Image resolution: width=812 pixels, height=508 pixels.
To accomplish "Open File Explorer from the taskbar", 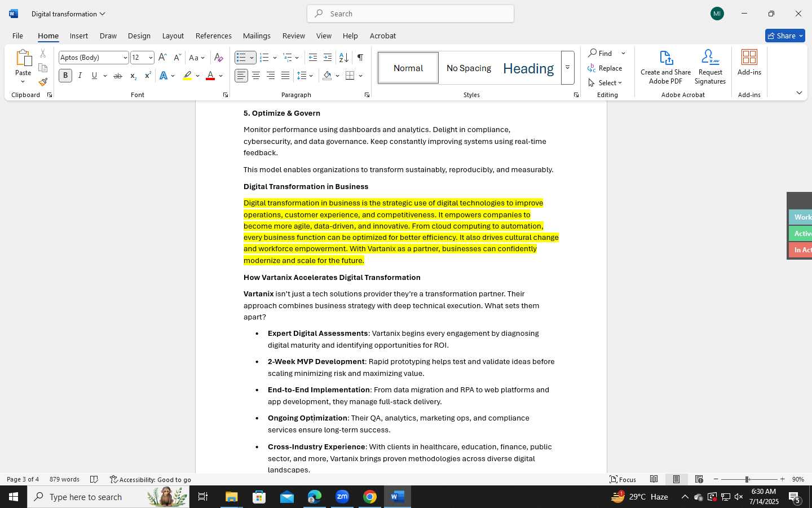I will click(x=232, y=497).
